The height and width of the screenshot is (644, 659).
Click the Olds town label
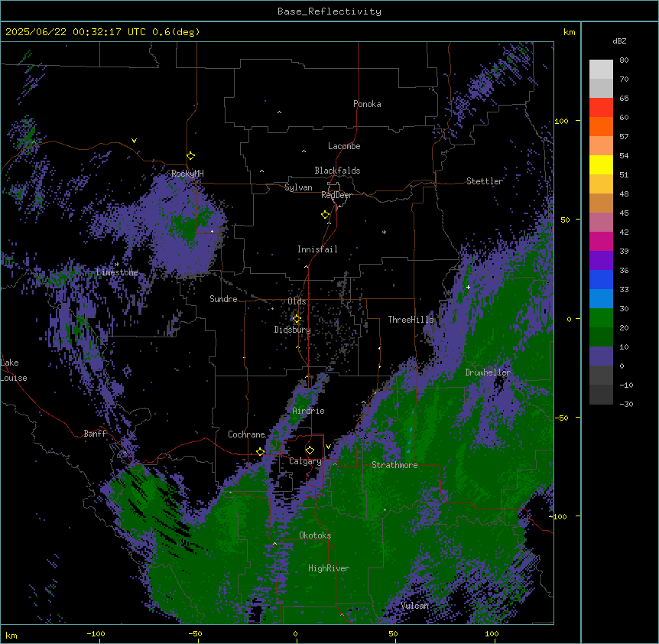coord(297,301)
